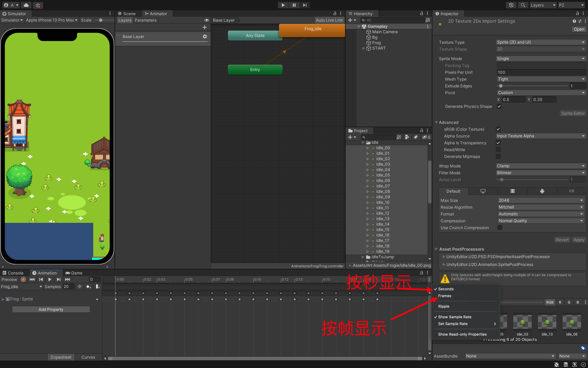
Task: Play the Frog_idle animation clip
Action: 50,279
